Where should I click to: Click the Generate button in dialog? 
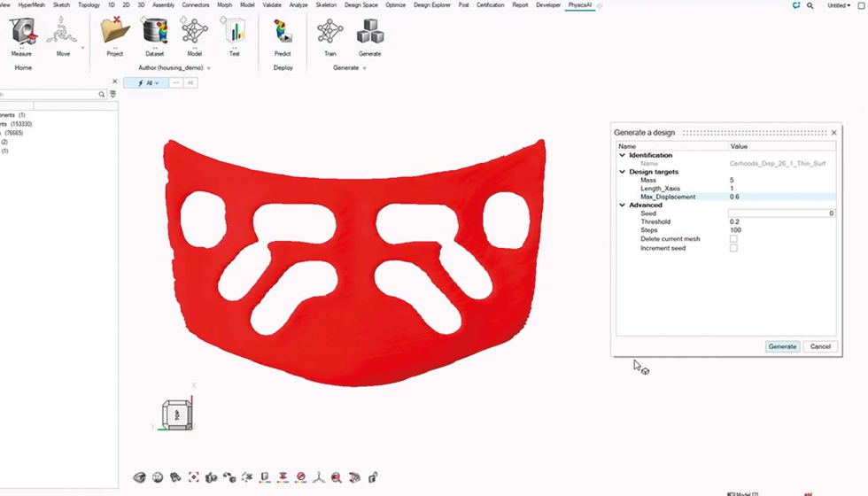(x=782, y=346)
